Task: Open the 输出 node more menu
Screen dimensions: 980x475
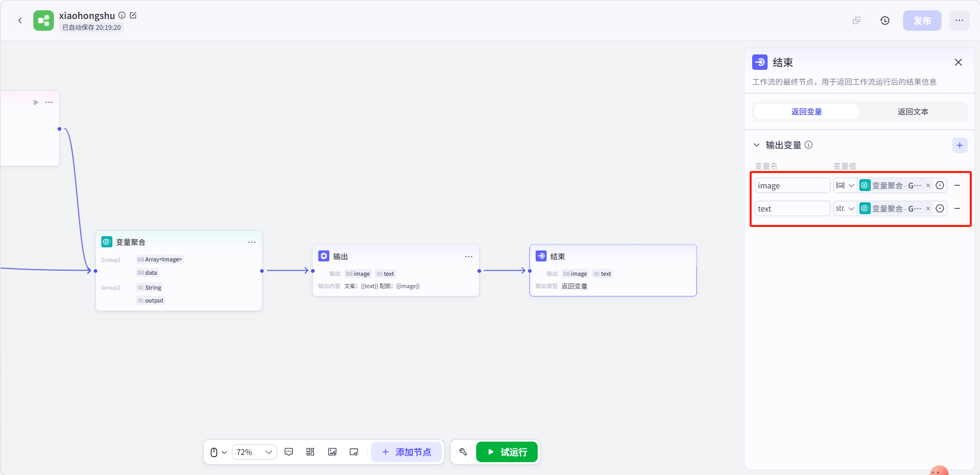Action: tap(469, 256)
